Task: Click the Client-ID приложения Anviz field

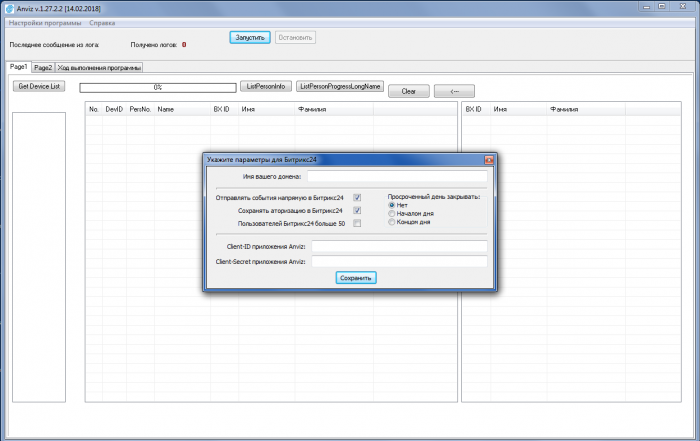Action: tap(400, 246)
